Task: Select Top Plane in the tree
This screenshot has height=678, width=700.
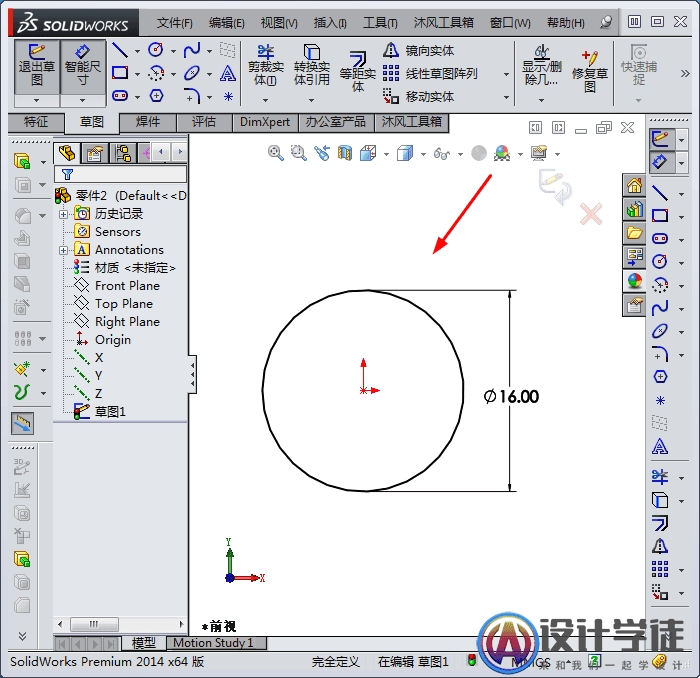Action: [x=124, y=304]
